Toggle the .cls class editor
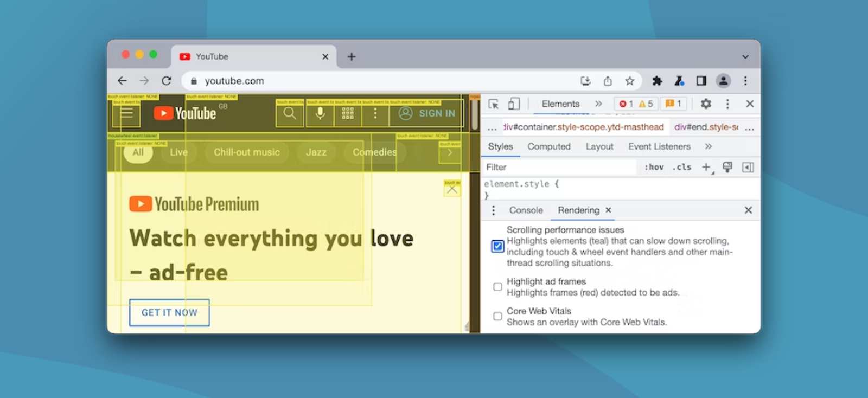The image size is (868, 398). point(682,167)
